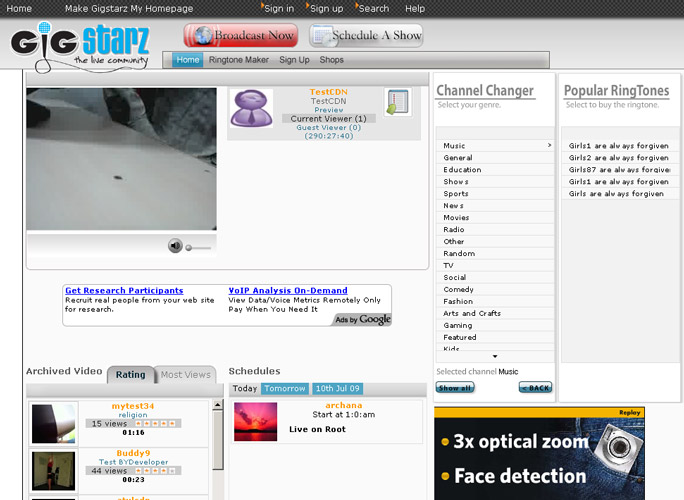Select the Movies channel
Image resolution: width=684 pixels, height=500 pixels.
pyautogui.click(x=495, y=217)
